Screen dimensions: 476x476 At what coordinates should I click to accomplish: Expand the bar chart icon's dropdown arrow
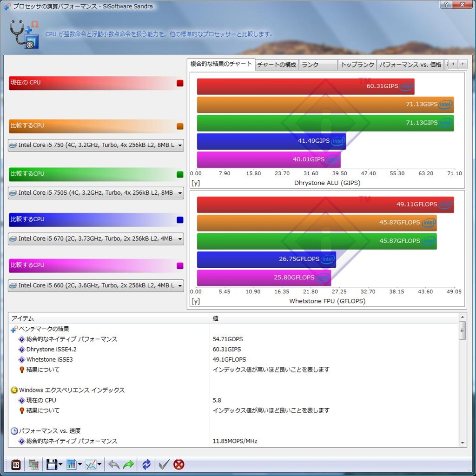[x=80, y=464]
